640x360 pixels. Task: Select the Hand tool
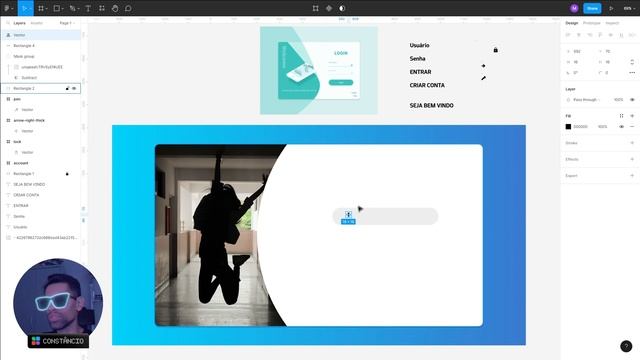point(115,8)
